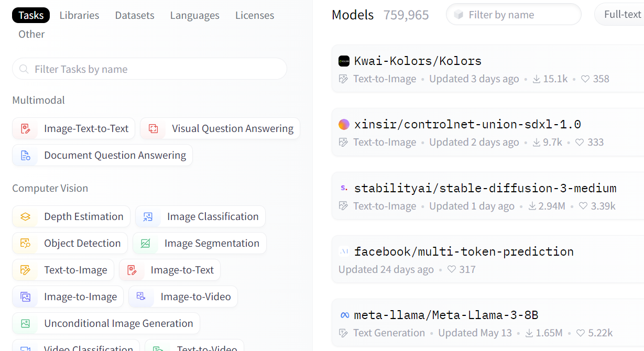Viewport: 644px width, 351px height.
Task: Click the Text-to-Image task icon in sidebar
Action: point(25,270)
